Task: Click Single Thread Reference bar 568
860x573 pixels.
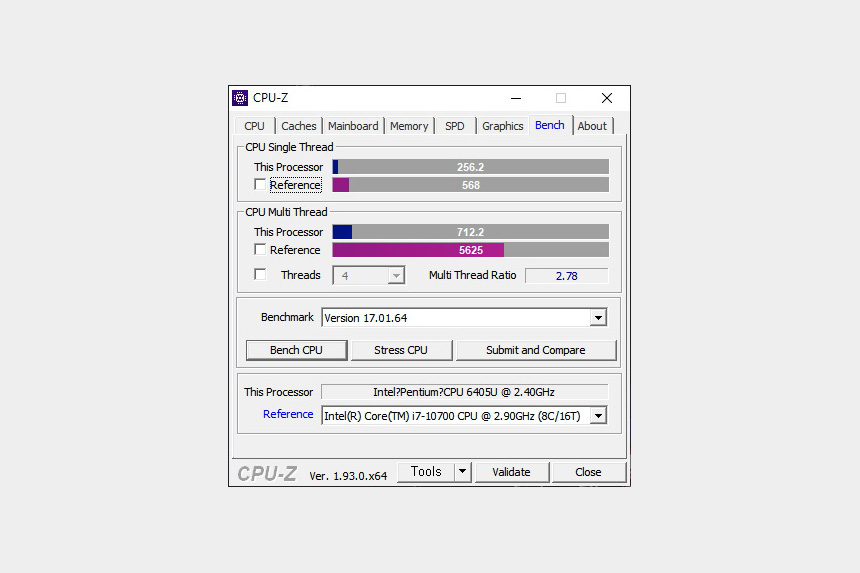Action: [471, 185]
